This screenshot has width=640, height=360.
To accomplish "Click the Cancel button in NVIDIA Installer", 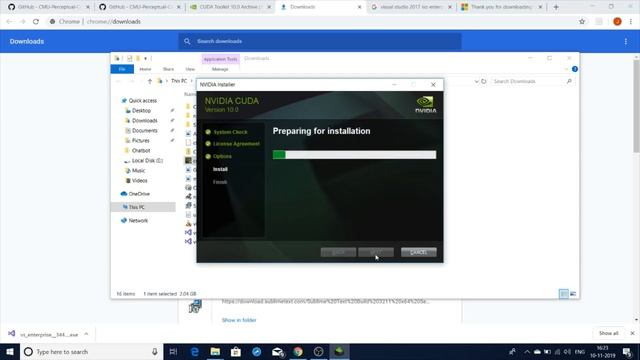I will [x=418, y=252].
